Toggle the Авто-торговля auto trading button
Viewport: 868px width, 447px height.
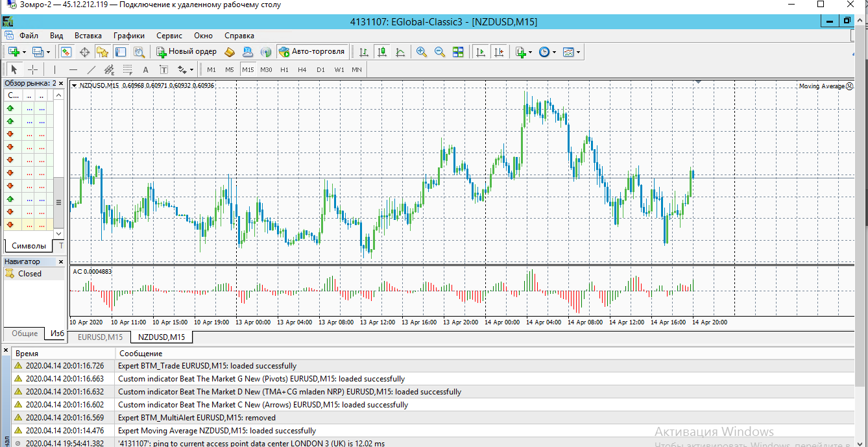click(x=311, y=52)
